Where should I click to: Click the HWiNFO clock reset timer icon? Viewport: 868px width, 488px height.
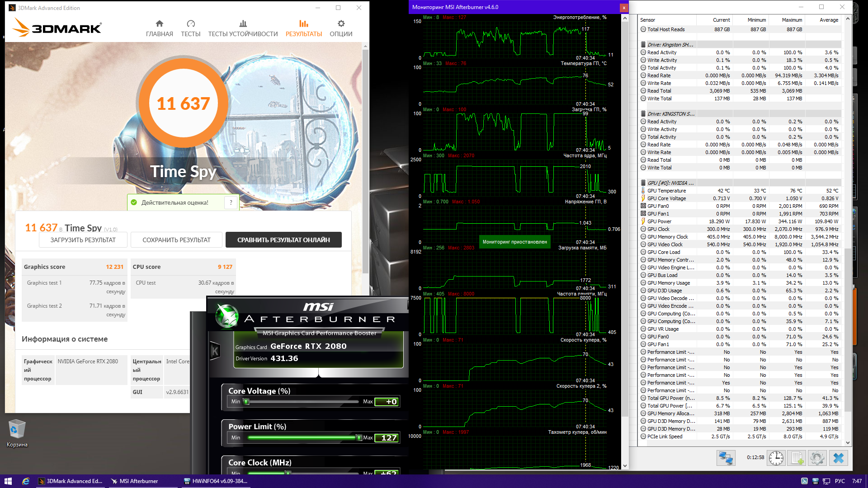[776, 458]
